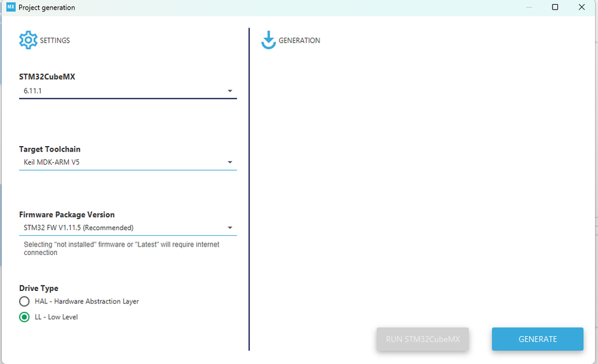Click the RUN STM32CubeMX button
The height and width of the screenshot is (364, 598).
(423, 339)
